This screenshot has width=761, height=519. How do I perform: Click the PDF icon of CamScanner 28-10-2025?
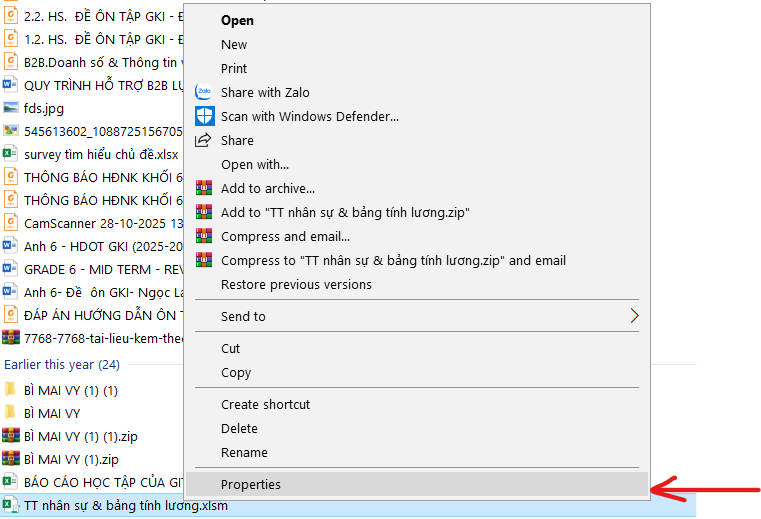pos(11,222)
